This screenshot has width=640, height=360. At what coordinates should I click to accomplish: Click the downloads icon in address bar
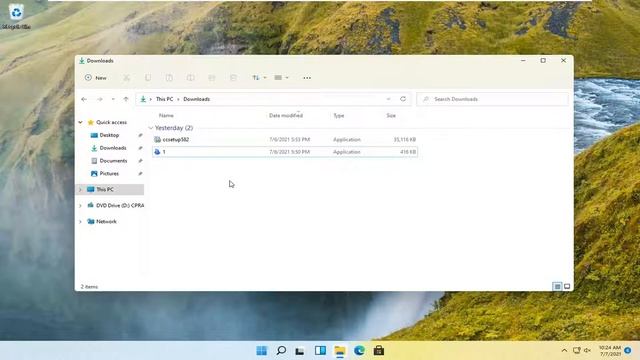coord(143,99)
